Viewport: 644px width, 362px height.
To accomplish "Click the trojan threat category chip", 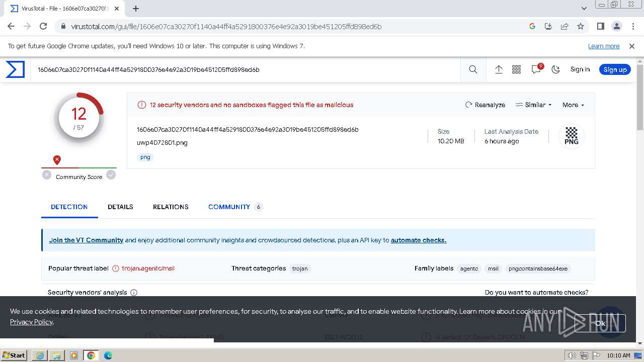I will tap(300, 268).
